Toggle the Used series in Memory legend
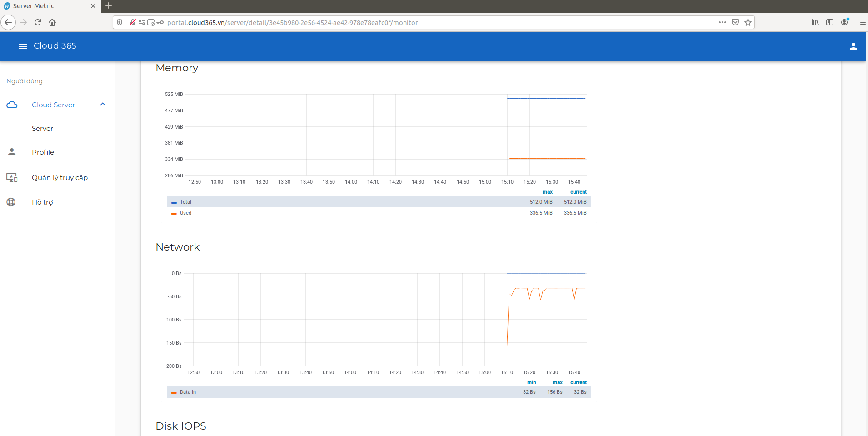 tap(185, 213)
